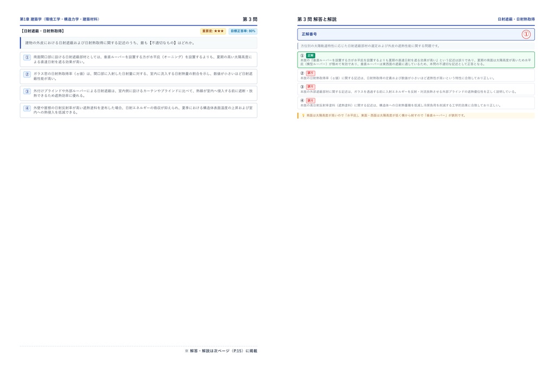Click the 第 3 問 heading on the question page
The width and height of the screenshot is (555, 392).
[x=250, y=19]
